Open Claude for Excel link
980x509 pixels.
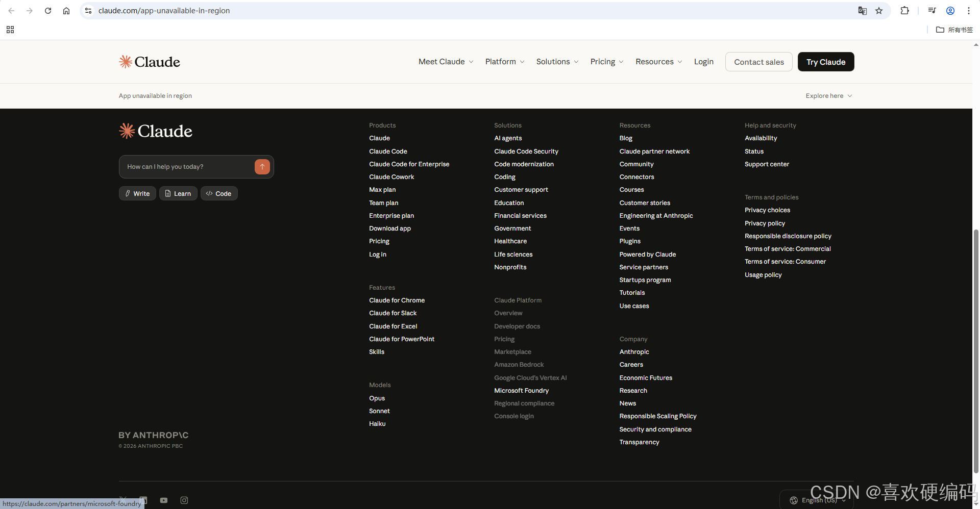point(393,326)
